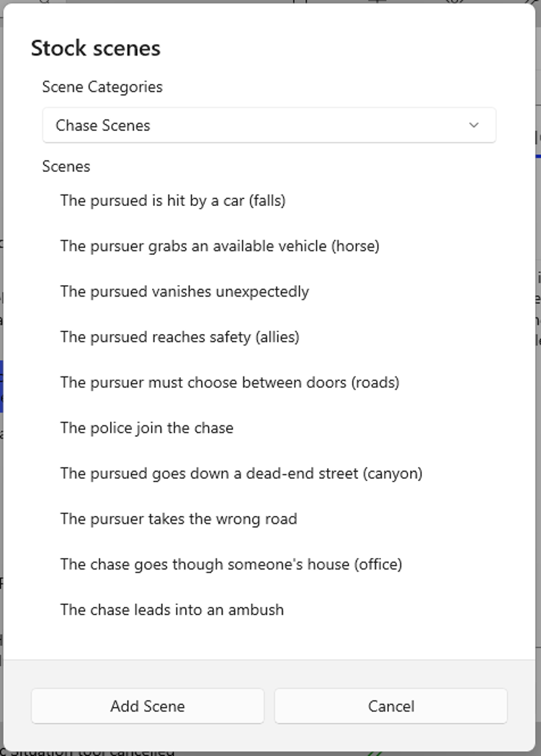Click the "Chase Scenes" combo box text
Screen dimensions: 541x756
103,125
